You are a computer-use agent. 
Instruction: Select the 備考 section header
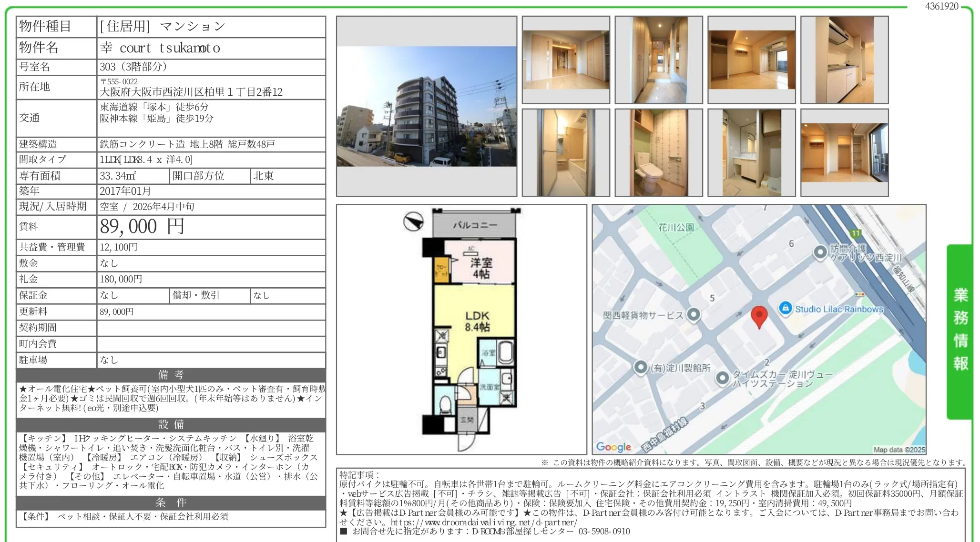tap(172, 375)
